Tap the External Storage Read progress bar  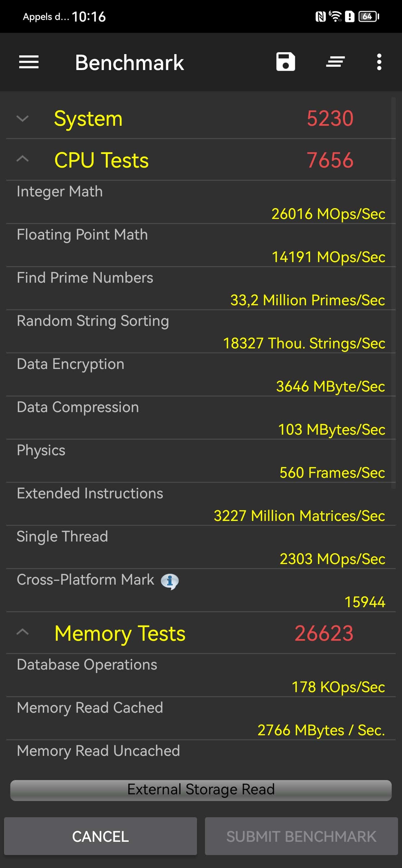coord(201,790)
